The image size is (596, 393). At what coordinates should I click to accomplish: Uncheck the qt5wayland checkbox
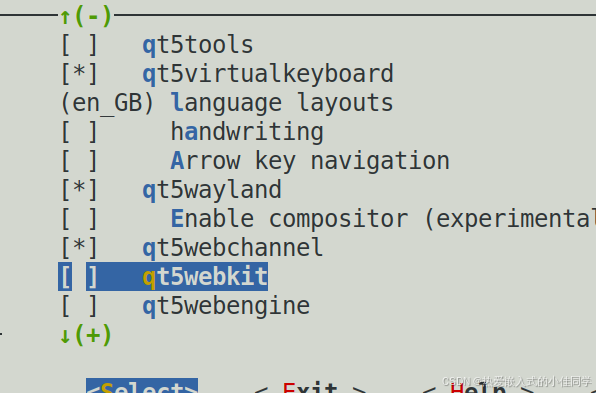pos(79,190)
